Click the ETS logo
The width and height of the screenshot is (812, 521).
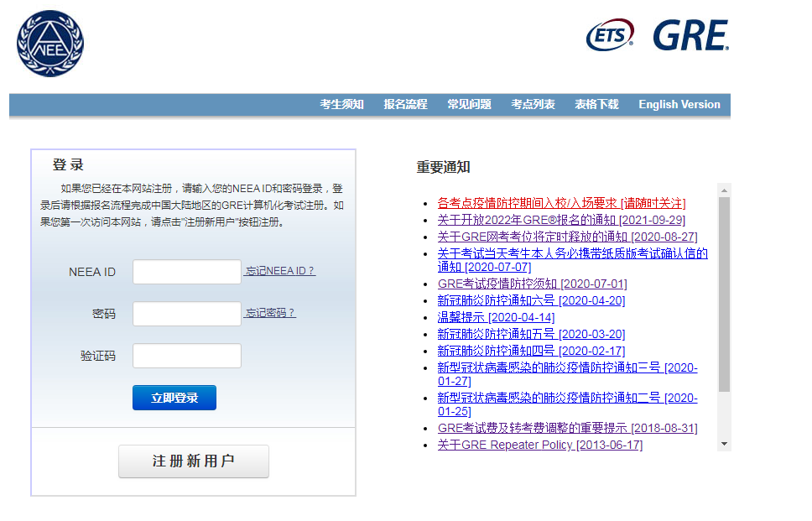click(x=610, y=35)
